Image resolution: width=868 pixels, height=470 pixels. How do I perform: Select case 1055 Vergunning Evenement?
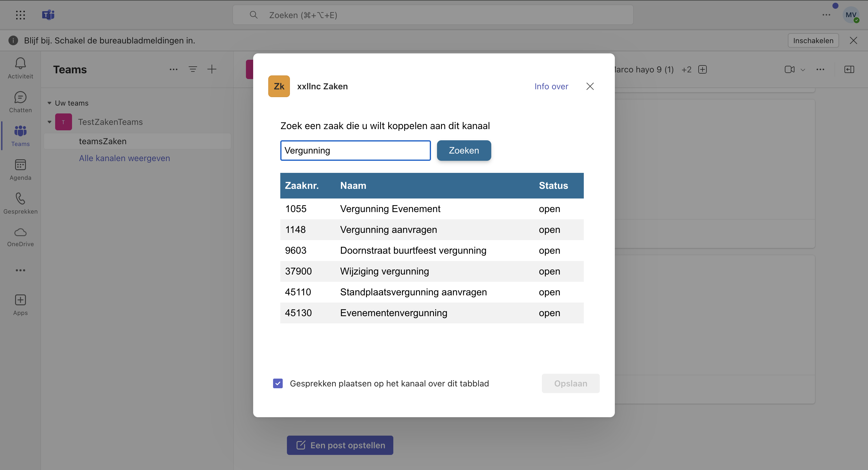tap(432, 209)
